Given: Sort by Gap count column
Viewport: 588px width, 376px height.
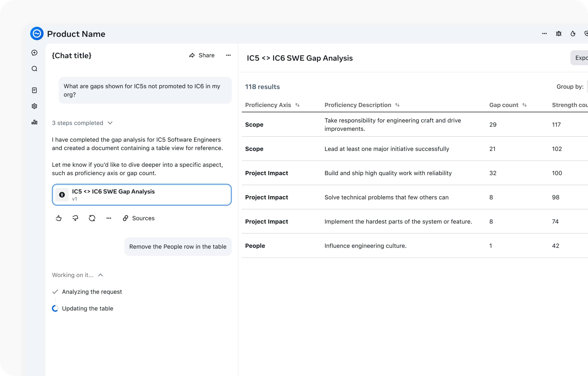Looking at the screenshot, I should [x=524, y=105].
